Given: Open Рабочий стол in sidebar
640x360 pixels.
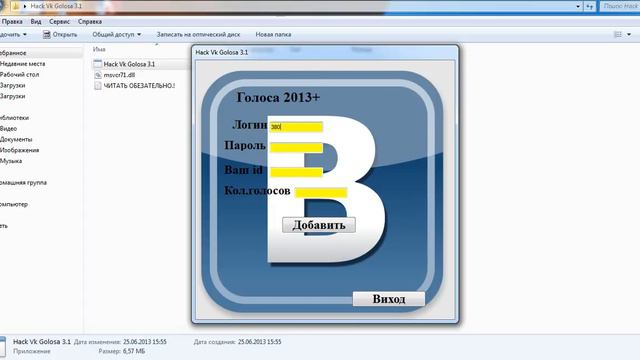Looking at the screenshot, I should (x=19, y=75).
